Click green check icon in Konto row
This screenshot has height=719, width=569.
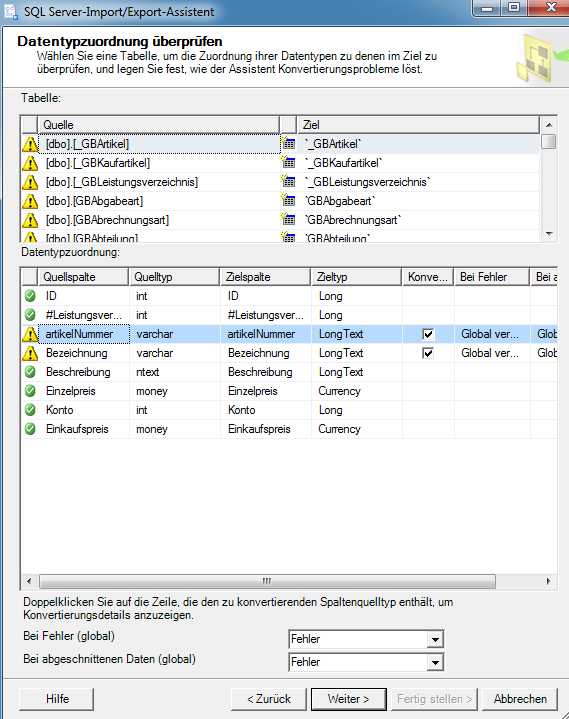pyautogui.click(x=30, y=409)
